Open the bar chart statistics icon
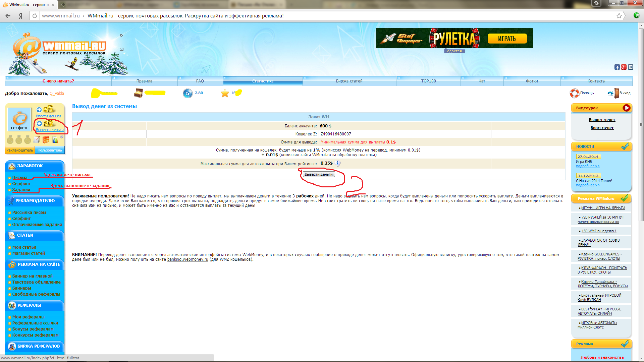The width and height of the screenshot is (644, 362). 56,140
